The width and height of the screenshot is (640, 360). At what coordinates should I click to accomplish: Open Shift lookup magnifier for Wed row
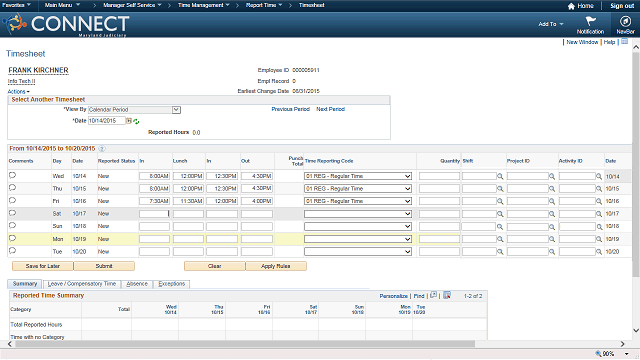click(500, 176)
